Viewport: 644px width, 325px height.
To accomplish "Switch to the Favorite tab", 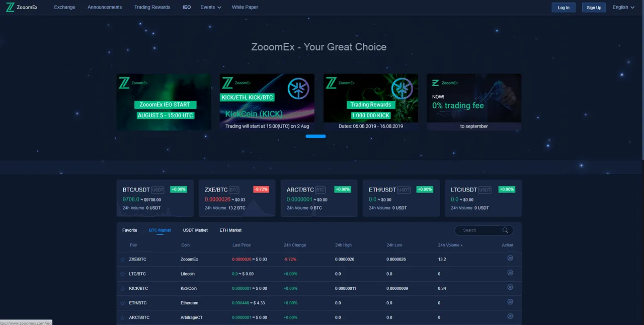I will [x=130, y=230].
